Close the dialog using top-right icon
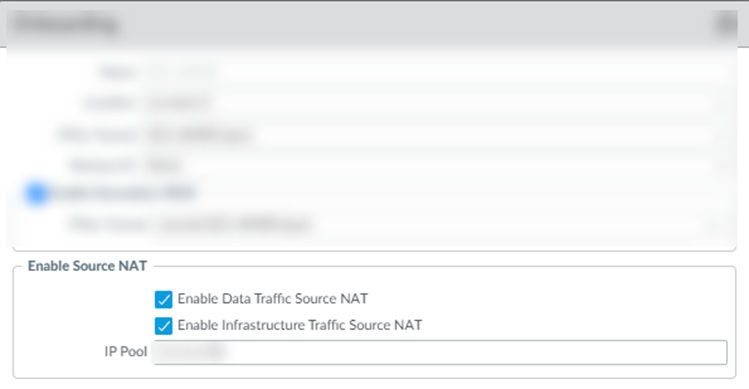 click(727, 23)
